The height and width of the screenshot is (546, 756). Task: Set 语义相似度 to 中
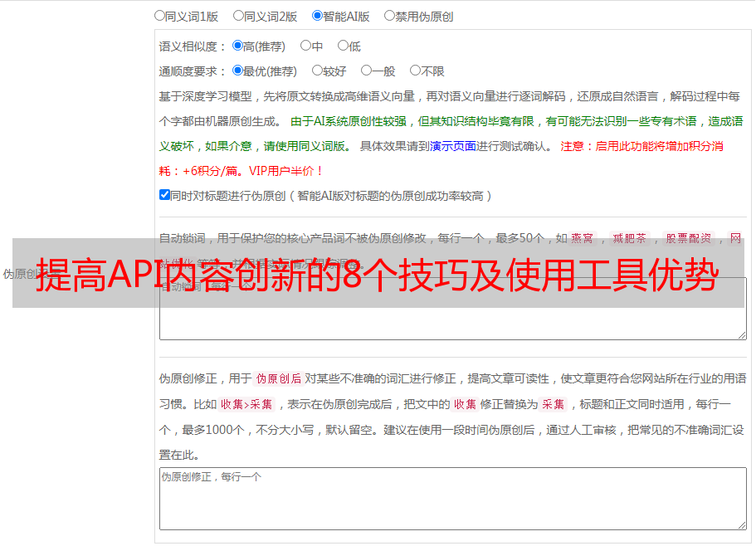306,46
